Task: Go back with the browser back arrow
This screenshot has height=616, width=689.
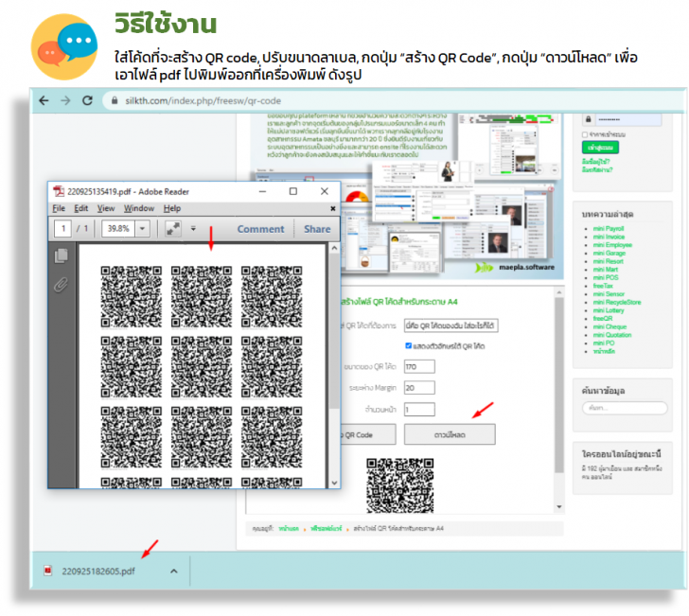Action: [44, 100]
